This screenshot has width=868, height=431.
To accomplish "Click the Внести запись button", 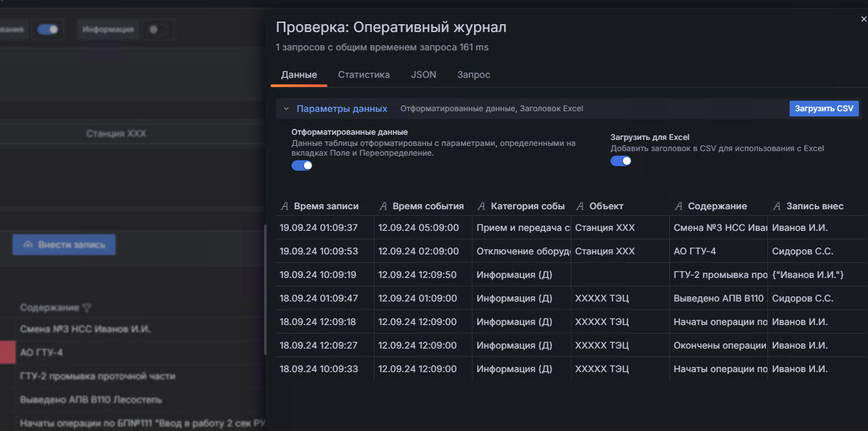I will [64, 245].
